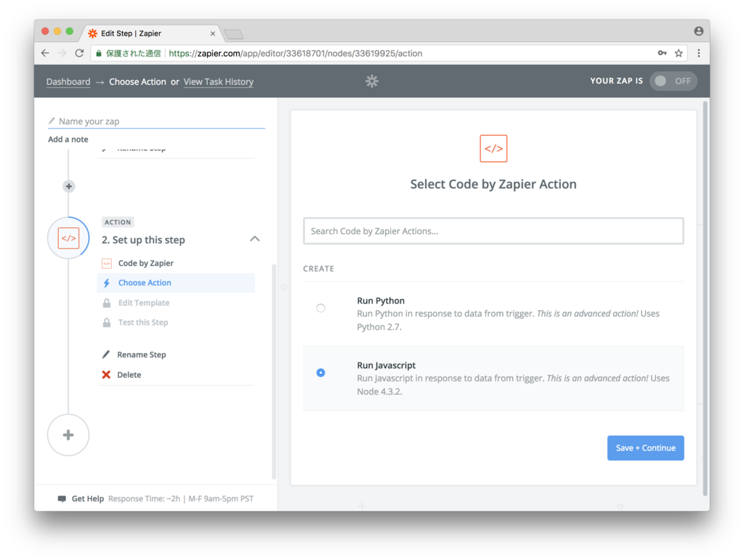Select the Run Python radio button

click(320, 308)
